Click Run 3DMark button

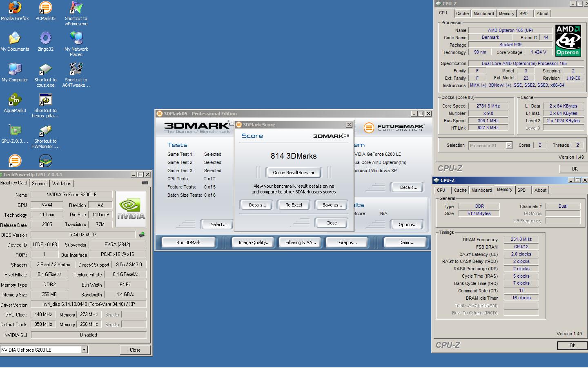pos(188,242)
